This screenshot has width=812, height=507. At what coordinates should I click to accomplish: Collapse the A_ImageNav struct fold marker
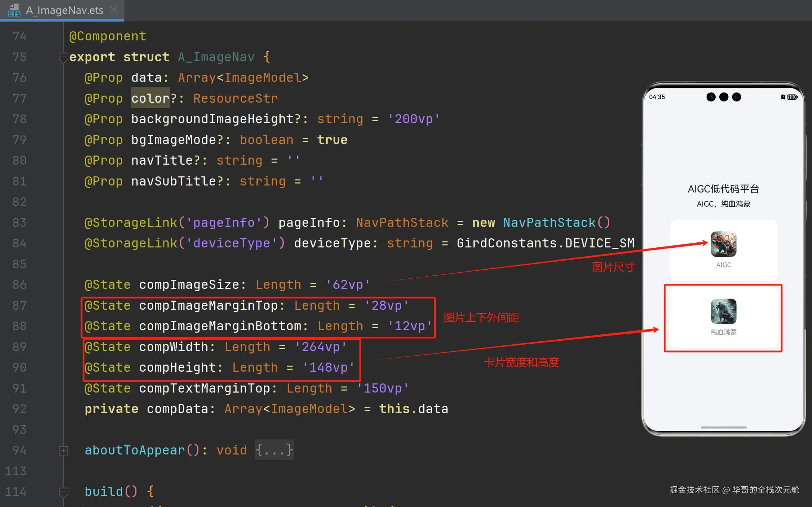pos(63,57)
